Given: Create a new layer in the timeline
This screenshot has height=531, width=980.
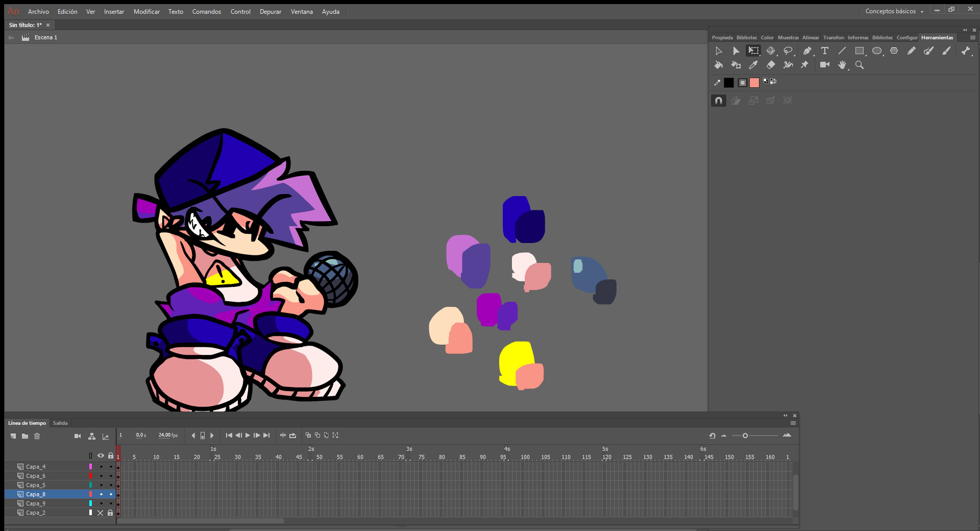Looking at the screenshot, I should click(13, 436).
